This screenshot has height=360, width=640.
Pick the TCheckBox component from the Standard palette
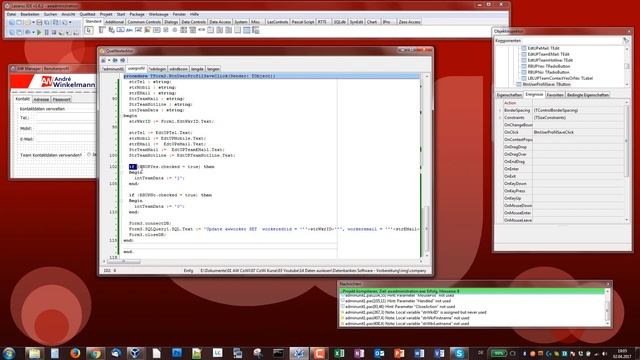coord(166,30)
